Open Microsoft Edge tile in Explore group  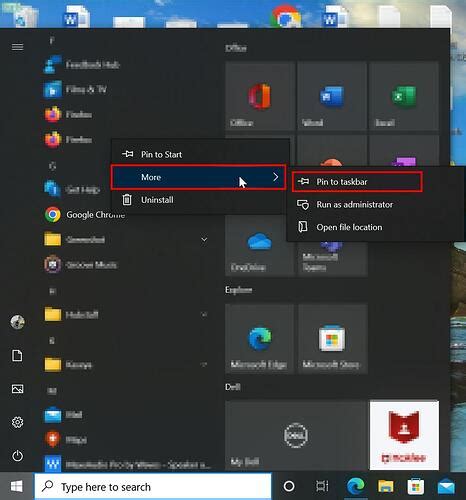(260, 339)
